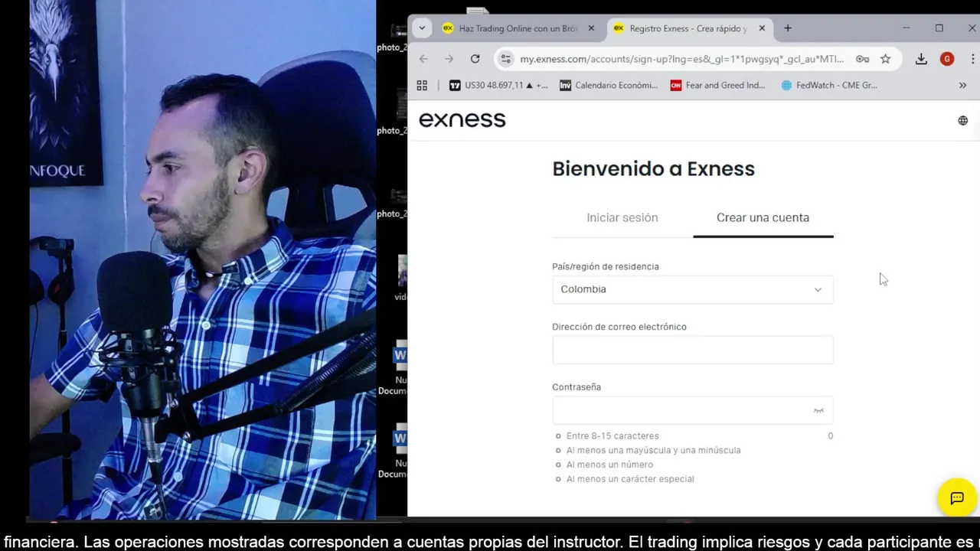Maximize the Chrome window
980x551 pixels.
939,28
